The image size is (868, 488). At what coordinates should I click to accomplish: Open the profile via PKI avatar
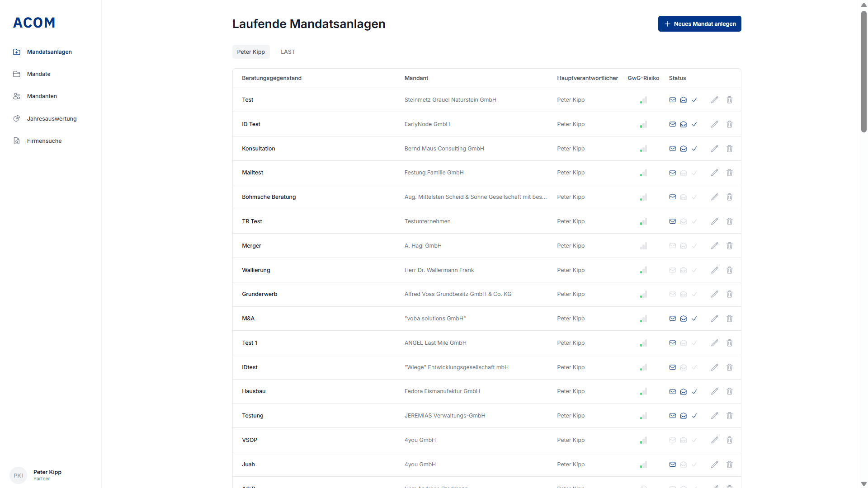tap(18, 475)
